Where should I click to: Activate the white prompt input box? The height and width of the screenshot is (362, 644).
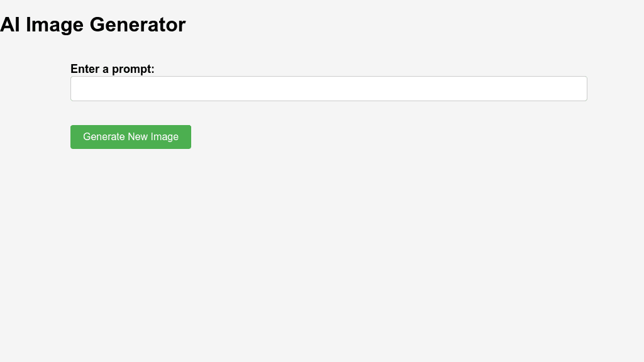point(328,89)
